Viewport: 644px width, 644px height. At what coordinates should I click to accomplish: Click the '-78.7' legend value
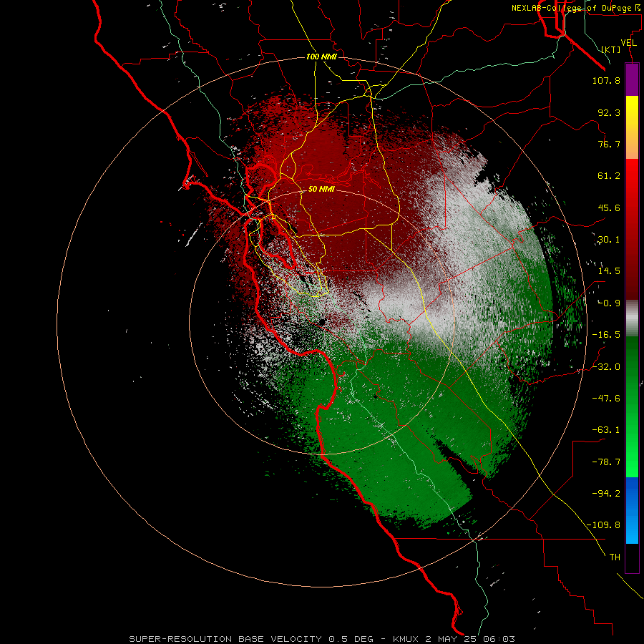(x=606, y=462)
